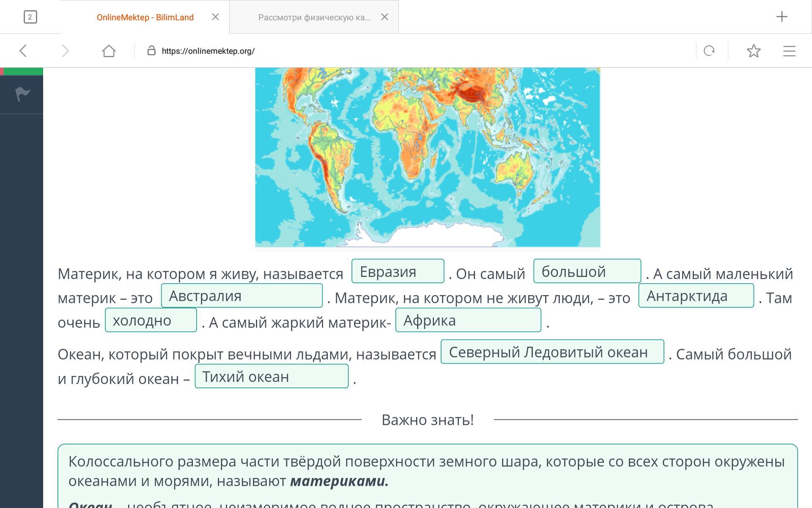Switch to OnlineMektep - BilimLand tab

point(145,17)
